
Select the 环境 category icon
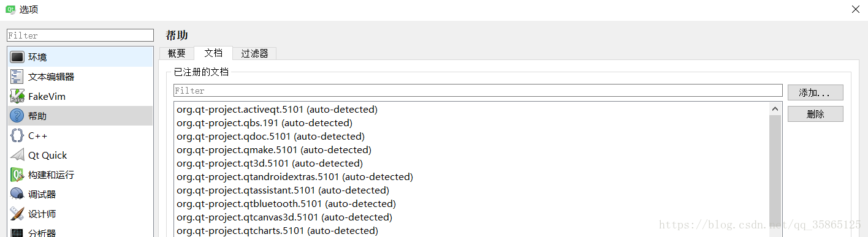(17, 57)
